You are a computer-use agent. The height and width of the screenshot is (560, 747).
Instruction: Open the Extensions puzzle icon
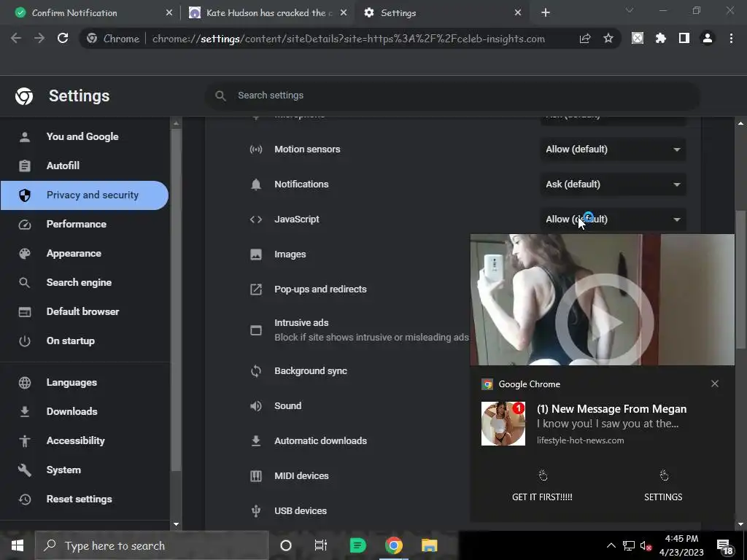click(661, 39)
